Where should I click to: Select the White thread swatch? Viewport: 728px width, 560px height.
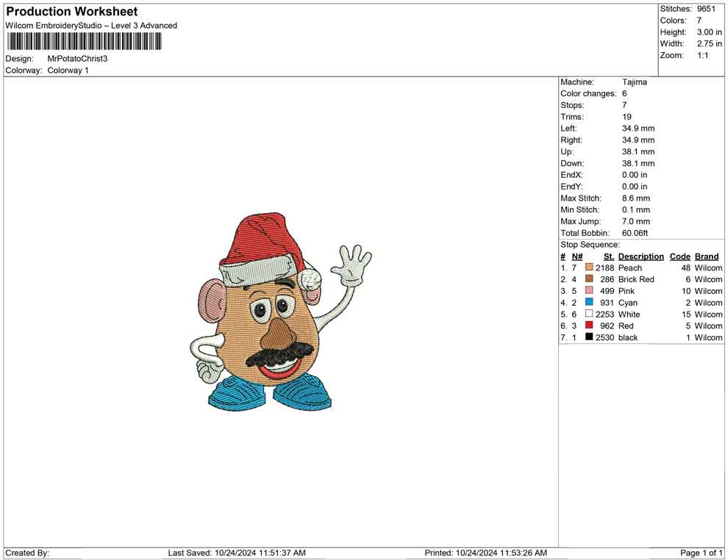589,315
